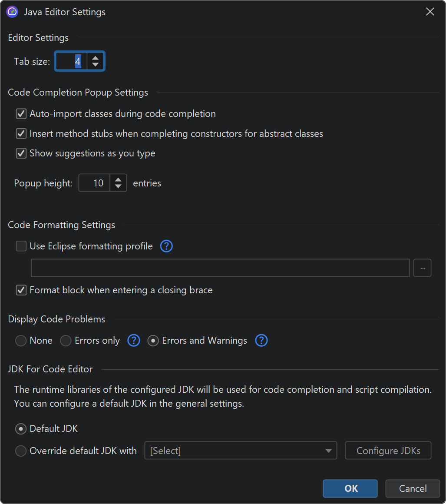
Task: Increase Popup height with up arrow
Action: point(118,179)
